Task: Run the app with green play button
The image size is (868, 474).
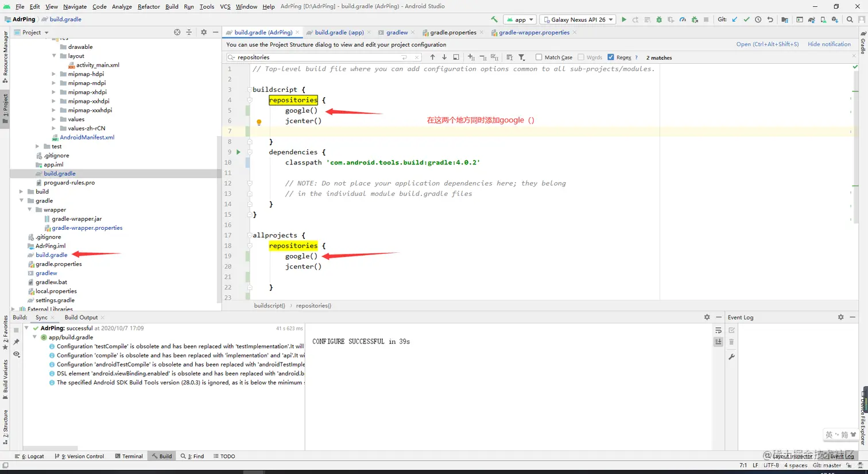Action: click(624, 20)
